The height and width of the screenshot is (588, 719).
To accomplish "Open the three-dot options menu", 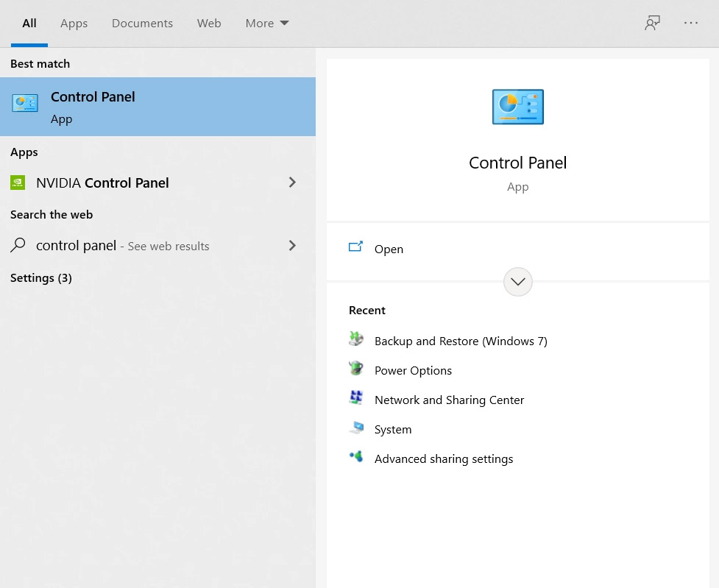I will [x=690, y=23].
